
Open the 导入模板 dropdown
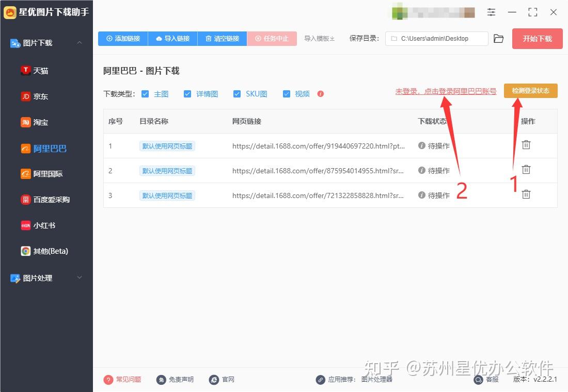319,38
